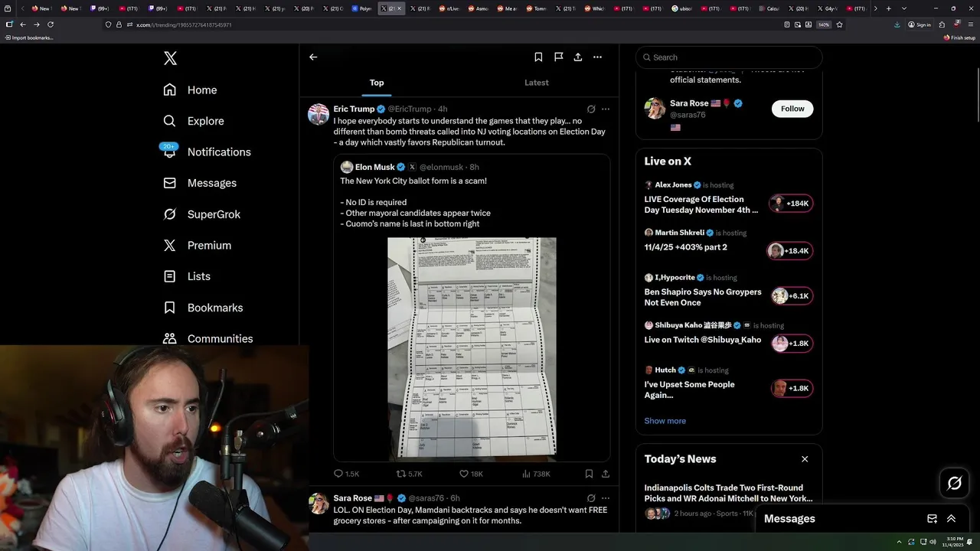
Task: Reply to Eric Trump's post, 1.5K replies
Action: 346,474
